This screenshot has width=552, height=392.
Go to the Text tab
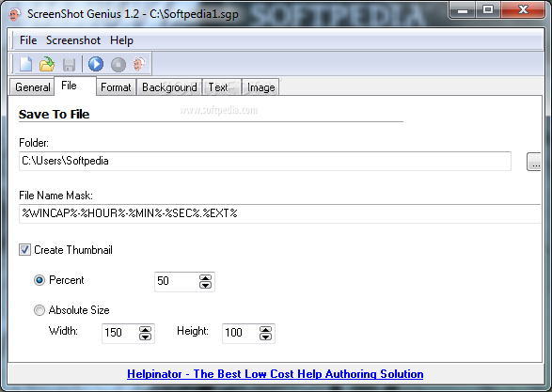pos(222,87)
